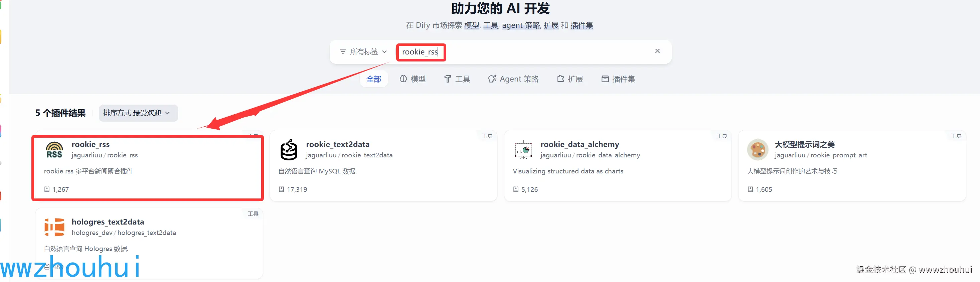Click the hologres_dev / hologres_text2data author path
The width and height of the screenshot is (980, 282).
pos(124,233)
